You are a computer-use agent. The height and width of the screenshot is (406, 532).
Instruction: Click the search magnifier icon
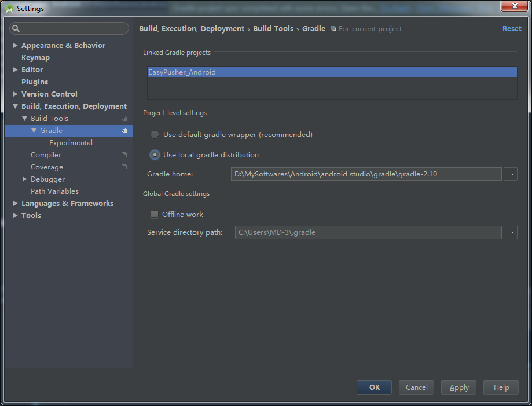pyautogui.click(x=16, y=28)
